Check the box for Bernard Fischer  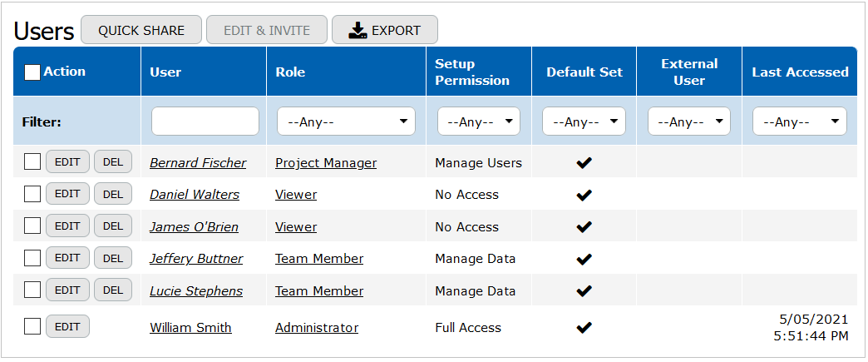pos(32,162)
